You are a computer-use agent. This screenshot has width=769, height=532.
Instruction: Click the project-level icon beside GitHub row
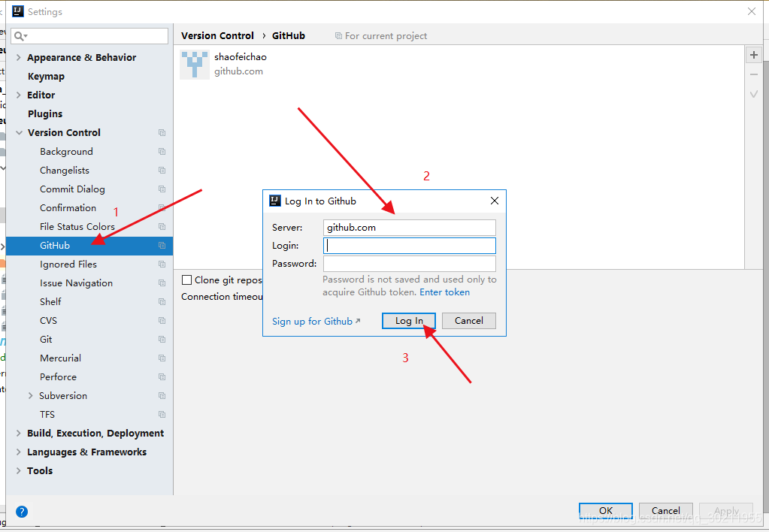[x=162, y=246]
